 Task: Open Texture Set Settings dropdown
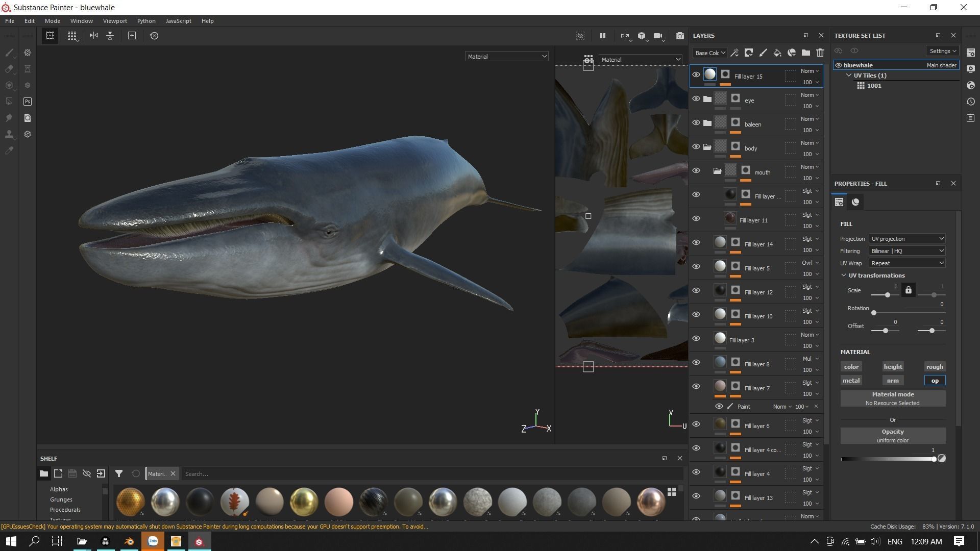coord(942,51)
